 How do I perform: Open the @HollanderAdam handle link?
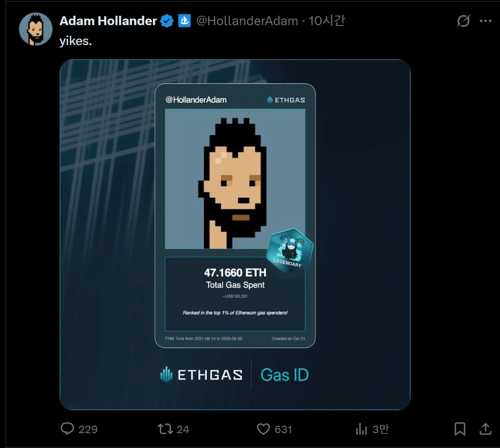coord(247,21)
